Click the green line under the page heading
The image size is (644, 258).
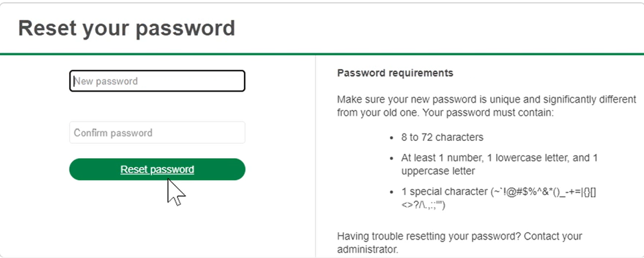pyautogui.click(x=322, y=54)
